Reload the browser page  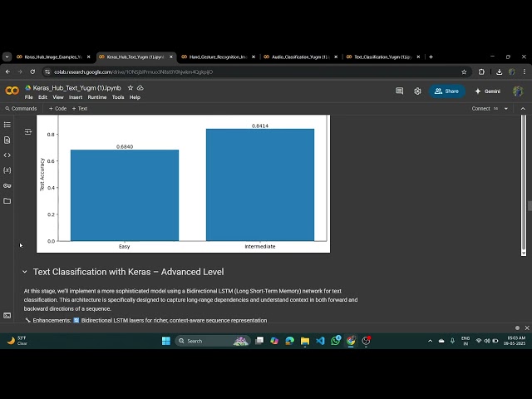pos(32,72)
